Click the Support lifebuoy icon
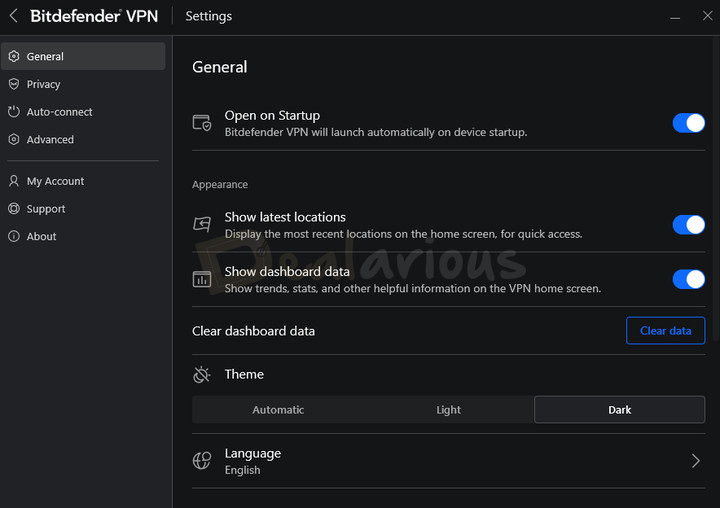This screenshot has width=720, height=508. tap(14, 209)
